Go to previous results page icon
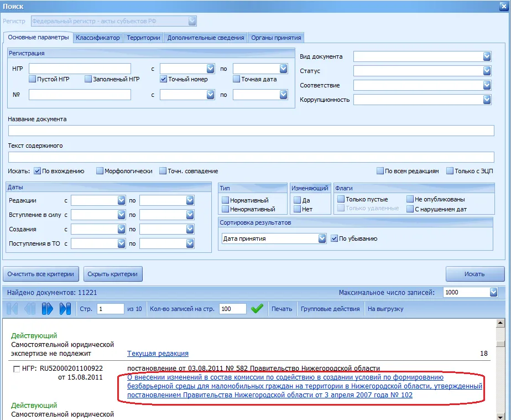The image size is (511, 420). tap(30, 309)
